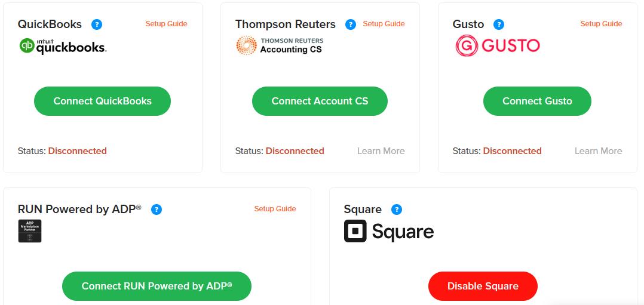The width and height of the screenshot is (644, 305).
Task: Click the Gusto logo image
Action: click(498, 45)
